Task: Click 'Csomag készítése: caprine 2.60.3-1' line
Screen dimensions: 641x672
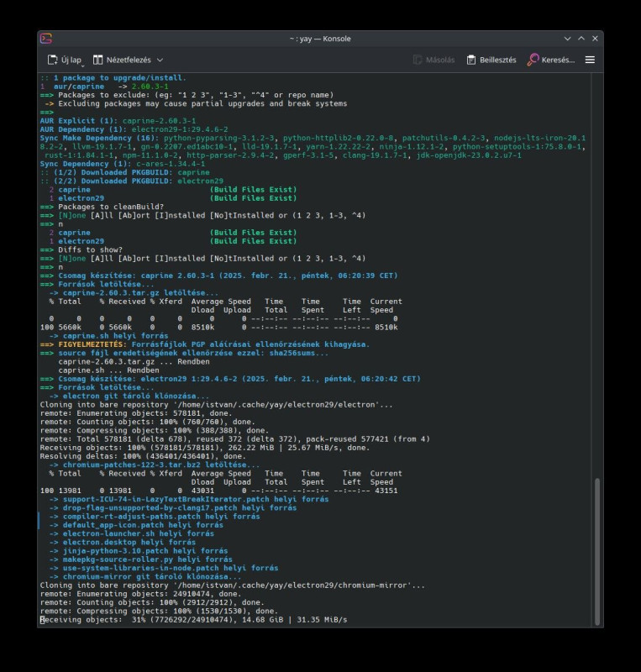Action: point(219,276)
